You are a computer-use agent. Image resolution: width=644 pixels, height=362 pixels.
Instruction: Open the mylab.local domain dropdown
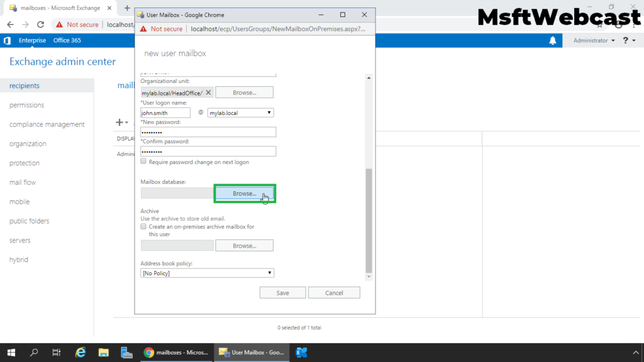(x=240, y=113)
